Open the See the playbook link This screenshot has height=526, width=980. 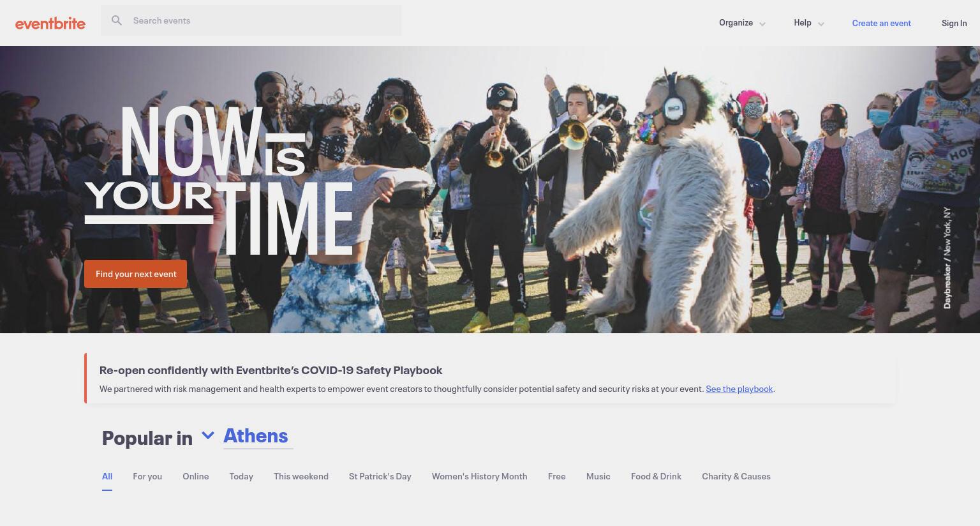(739, 389)
